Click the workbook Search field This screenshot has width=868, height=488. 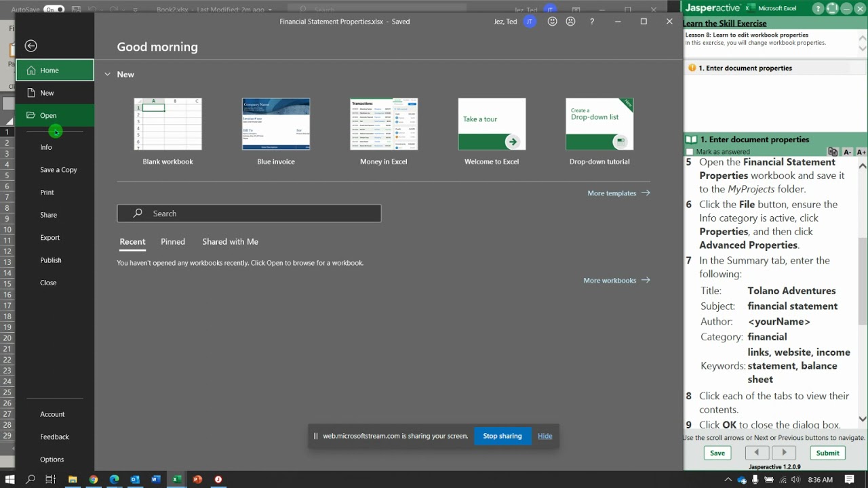249,213
